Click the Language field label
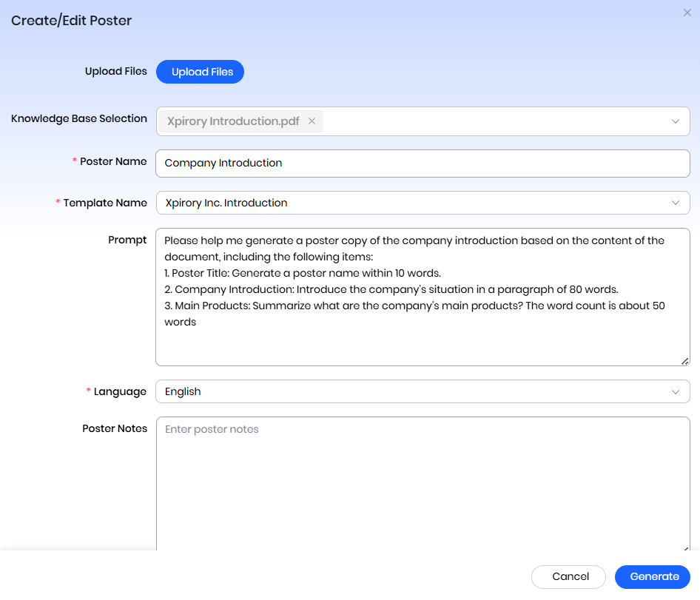The image size is (700, 600). tap(120, 391)
